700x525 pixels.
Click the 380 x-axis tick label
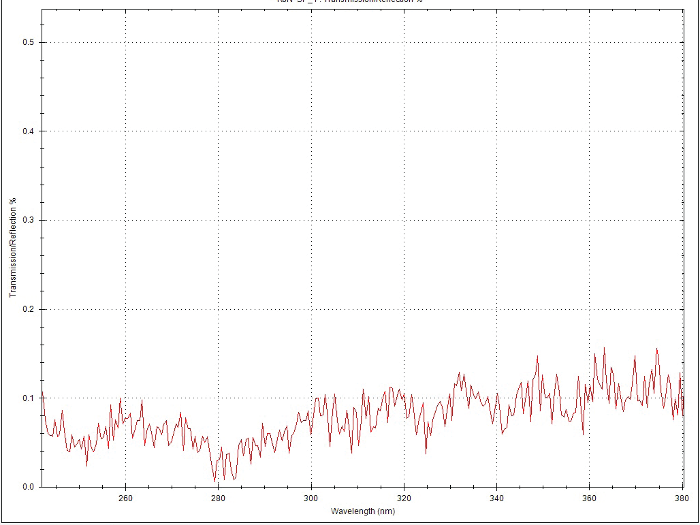680,498
